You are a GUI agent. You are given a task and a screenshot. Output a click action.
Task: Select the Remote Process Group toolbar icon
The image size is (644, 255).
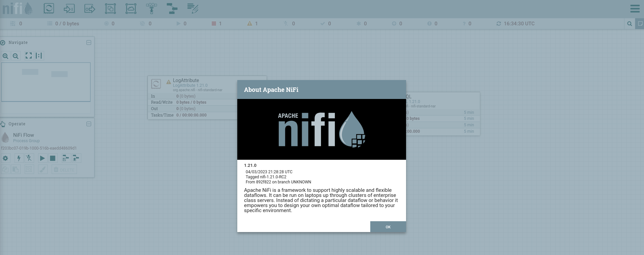click(x=131, y=8)
